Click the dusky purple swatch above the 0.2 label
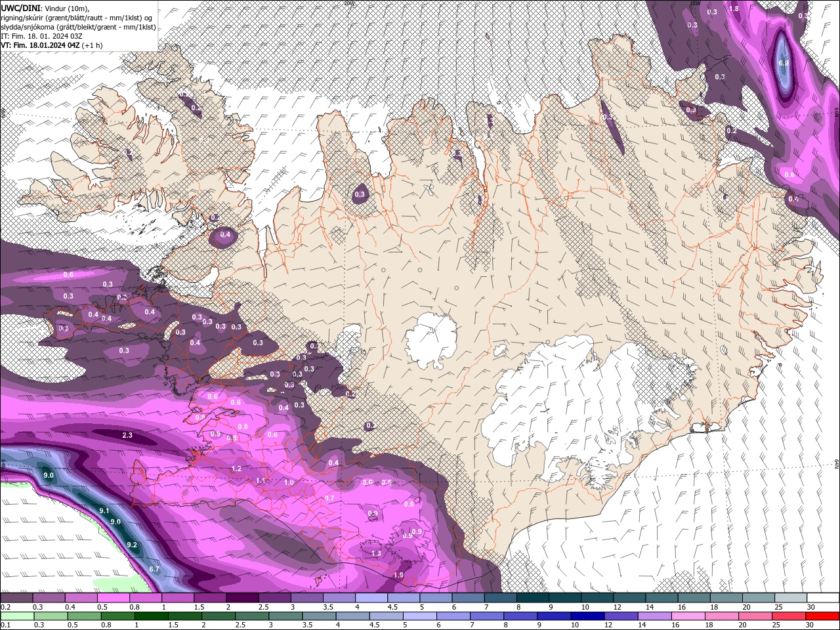 click(x=16, y=598)
